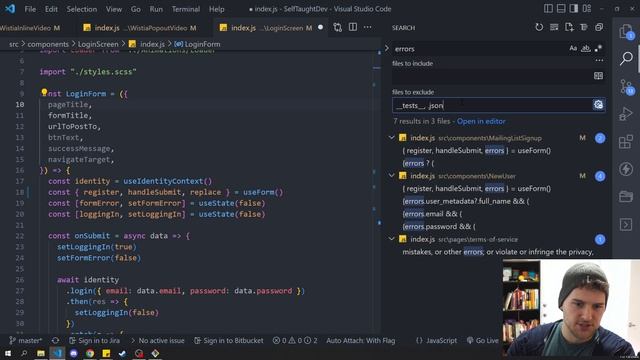
Task: Collapse all search results
Action: point(599,27)
